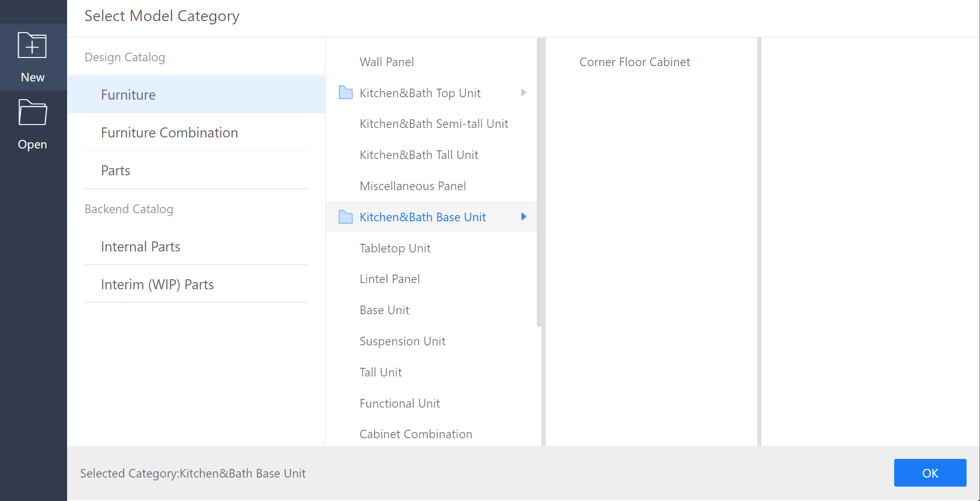The width and height of the screenshot is (980, 501).
Task: Select Tabletop Unit category
Action: tap(395, 248)
